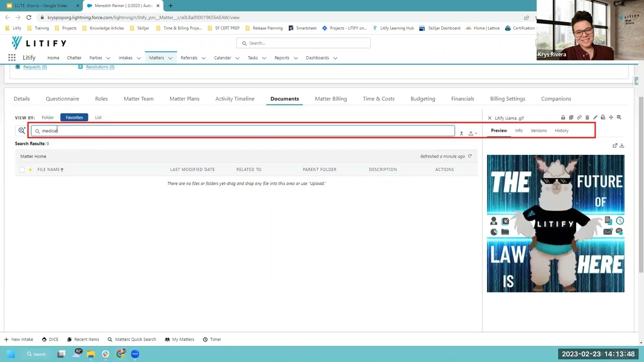Open My Matters utility
Image resolution: width=644 pixels, height=362 pixels.
tap(180, 339)
